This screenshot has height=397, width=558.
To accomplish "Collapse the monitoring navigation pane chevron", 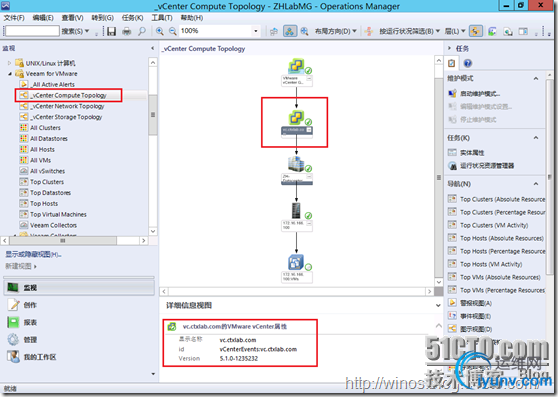I will pyautogui.click(x=153, y=48).
